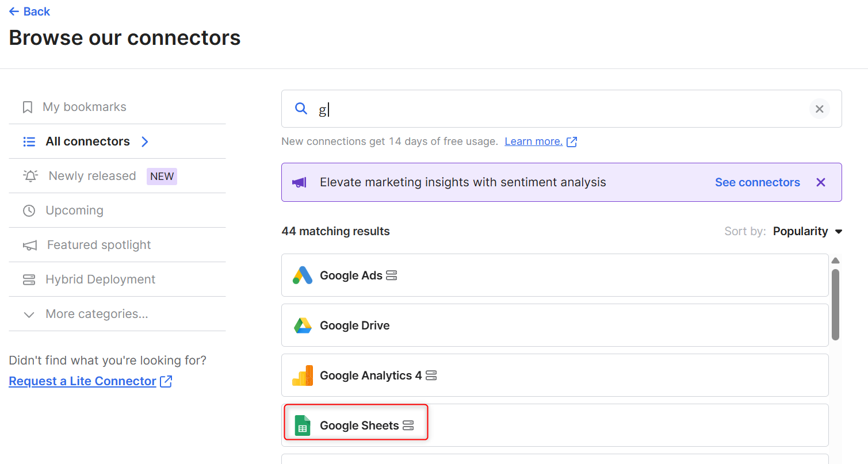Click the Browse our connectors heading
The height and width of the screenshot is (464, 868).
click(125, 38)
